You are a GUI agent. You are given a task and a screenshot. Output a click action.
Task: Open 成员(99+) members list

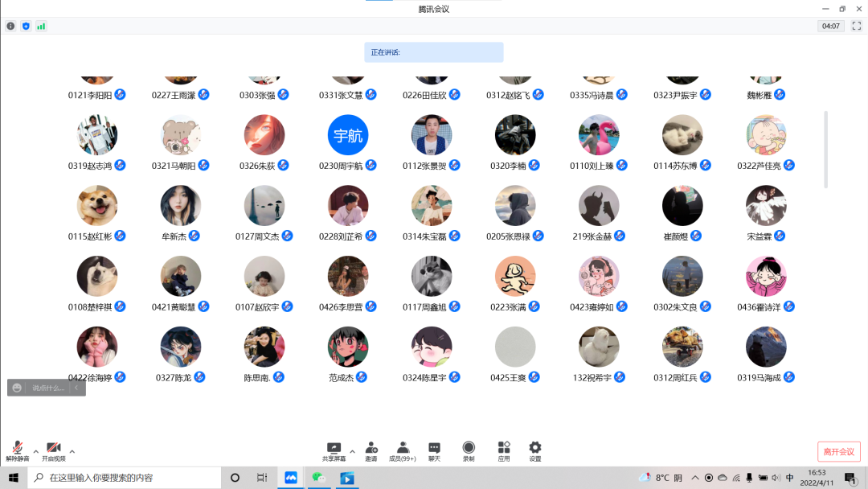[x=403, y=450]
